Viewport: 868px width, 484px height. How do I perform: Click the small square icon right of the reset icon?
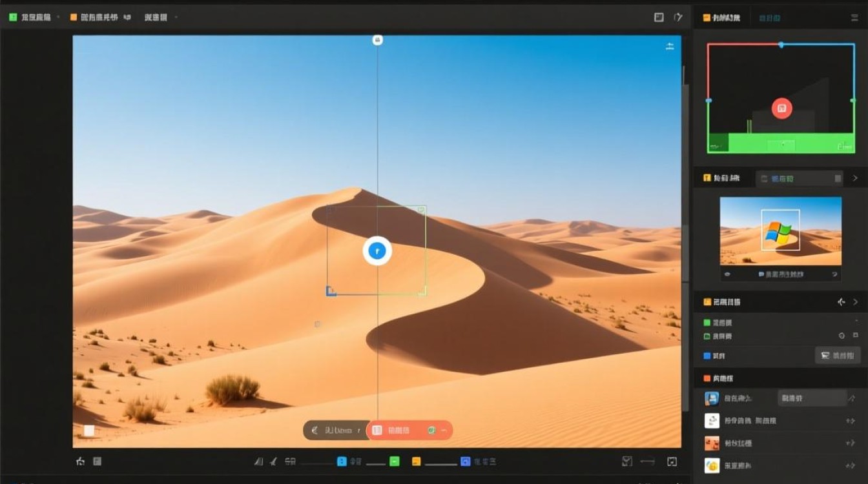tap(856, 336)
